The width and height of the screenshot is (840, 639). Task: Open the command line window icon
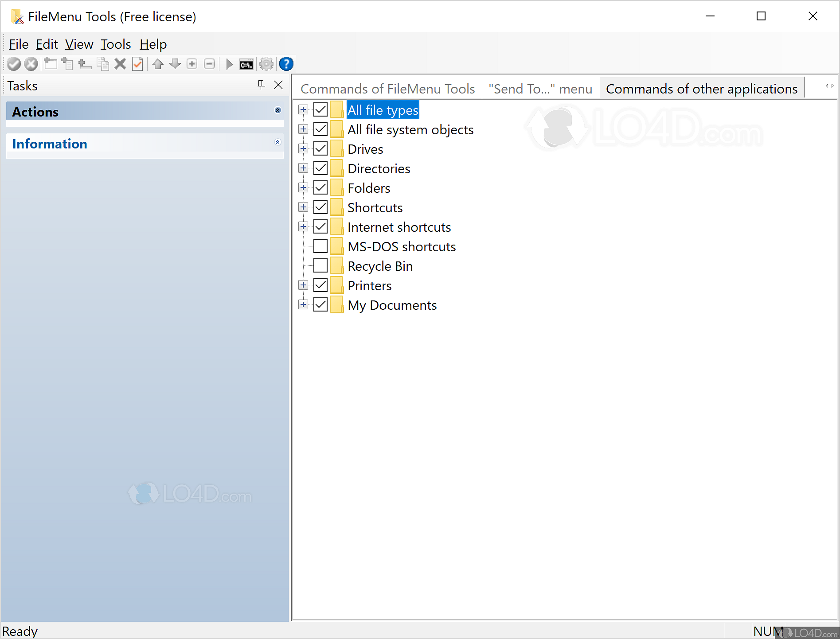click(246, 64)
